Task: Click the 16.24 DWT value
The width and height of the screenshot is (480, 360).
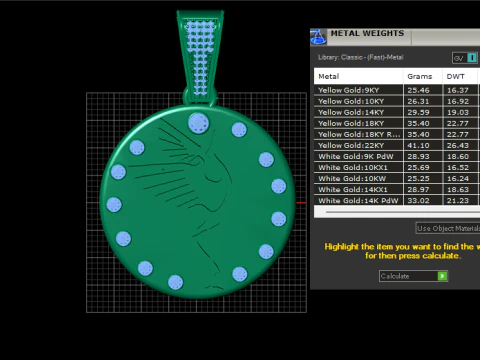Action: [458, 178]
